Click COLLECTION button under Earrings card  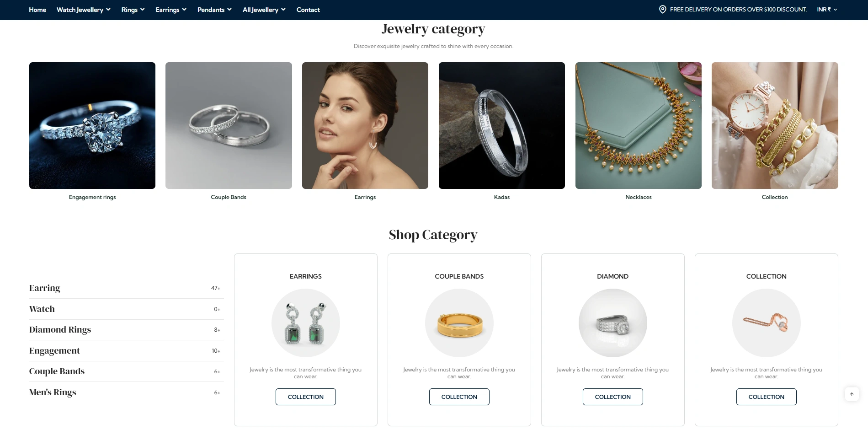[305, 397]
